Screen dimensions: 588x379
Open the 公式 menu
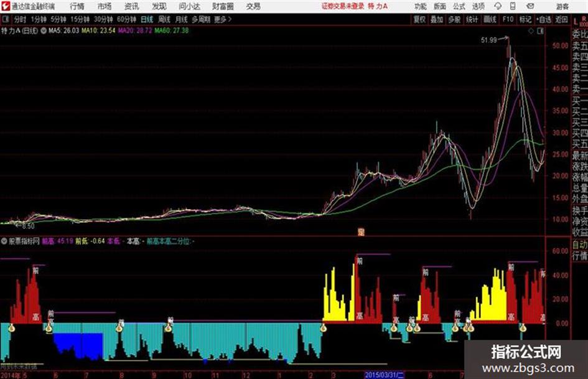point(459,6)
